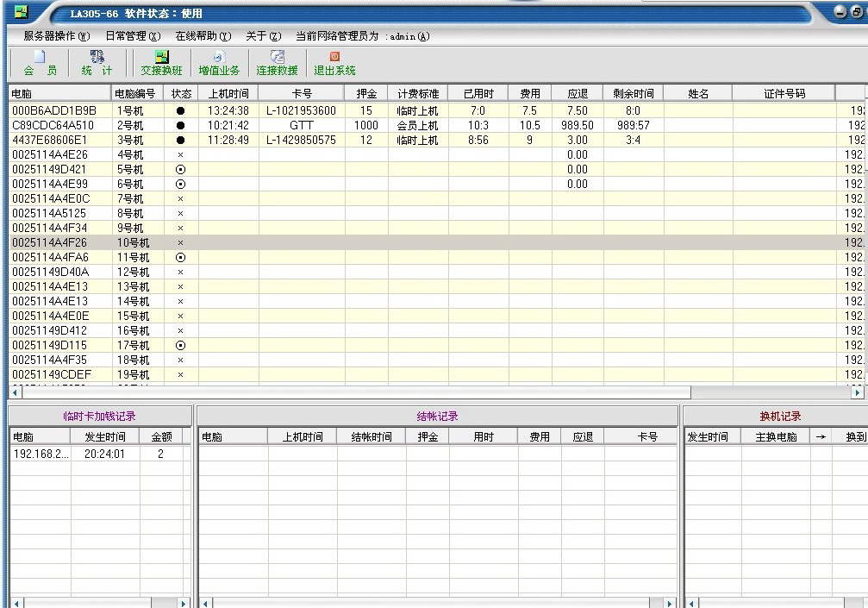Select the 10号机 row in the computer list

point(131,243)
